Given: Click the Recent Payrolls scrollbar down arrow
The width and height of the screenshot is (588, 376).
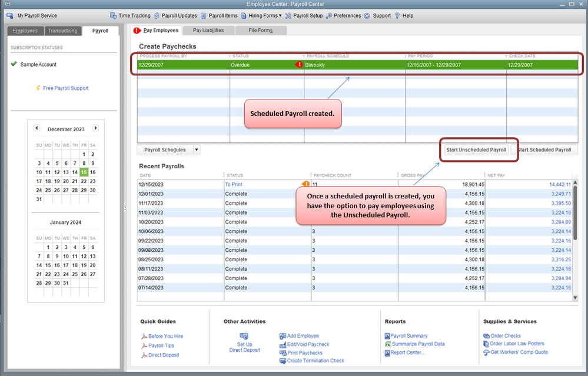Looking at the screenshot, I should [x=575, y=298].
